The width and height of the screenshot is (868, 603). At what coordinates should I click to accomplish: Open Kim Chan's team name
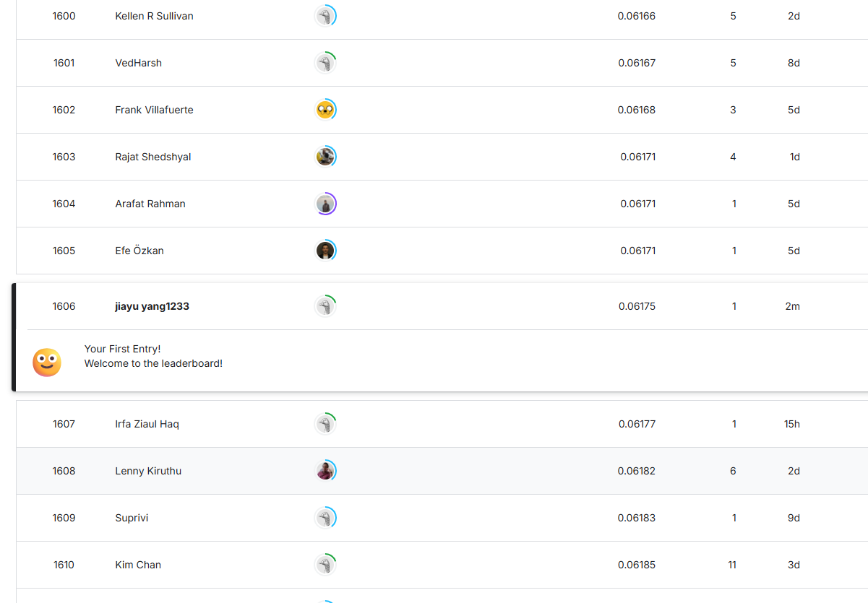[138, 565]
